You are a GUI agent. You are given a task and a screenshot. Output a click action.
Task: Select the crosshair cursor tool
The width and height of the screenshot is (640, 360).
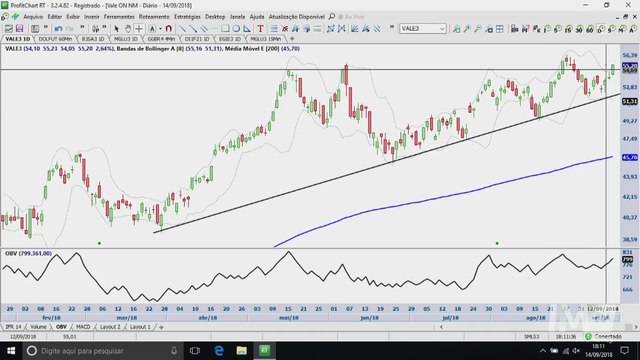click(139, 29)
